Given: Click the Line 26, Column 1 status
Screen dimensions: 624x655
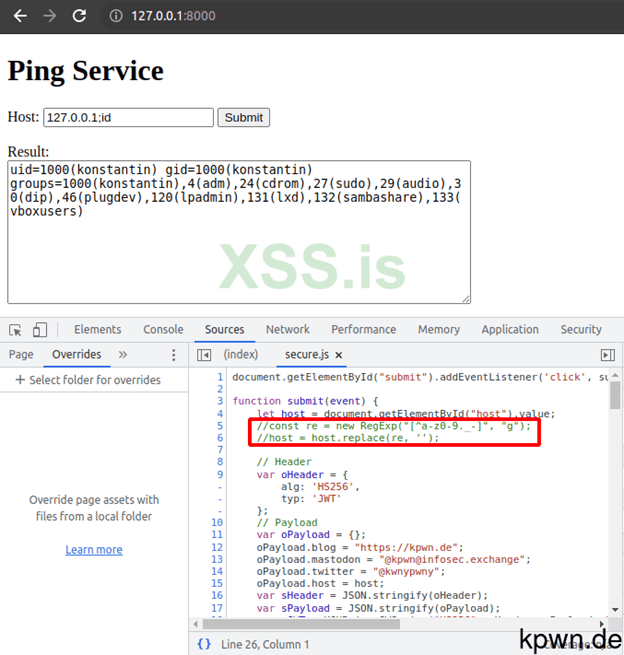Looking at the screenshot, I should (265, 645).
